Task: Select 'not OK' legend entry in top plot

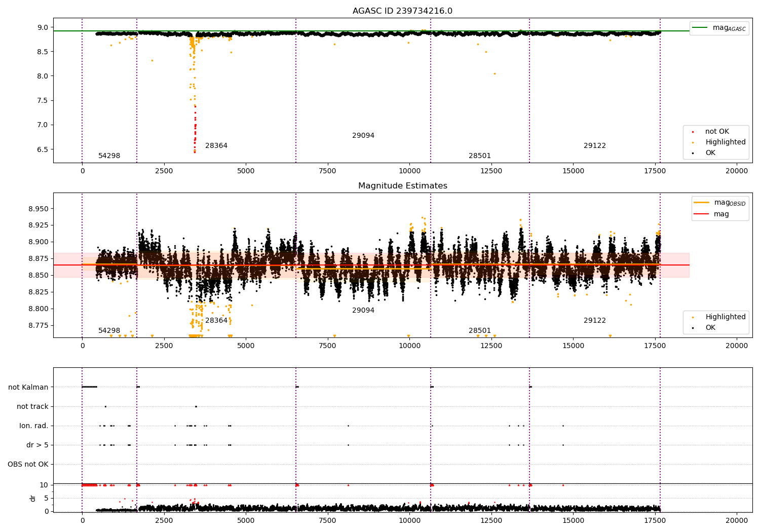Action: click(x=717, y=132)
